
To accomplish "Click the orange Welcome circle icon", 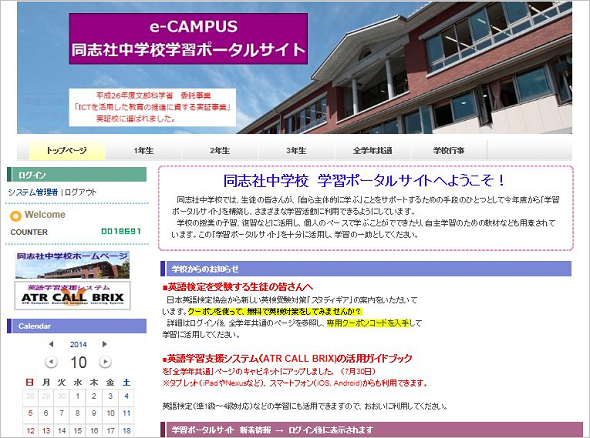I will [x=15, y=216].
